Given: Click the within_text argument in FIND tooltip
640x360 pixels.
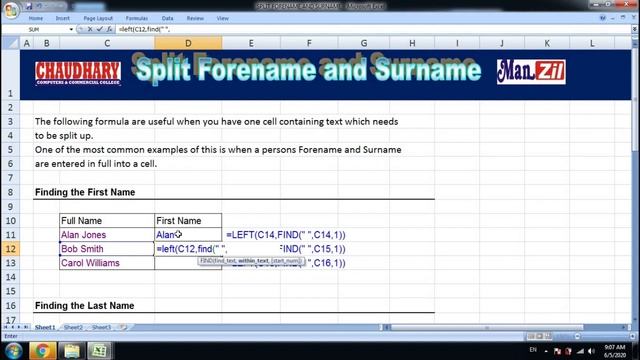Looking at the screenshot, I should [253, 260].
